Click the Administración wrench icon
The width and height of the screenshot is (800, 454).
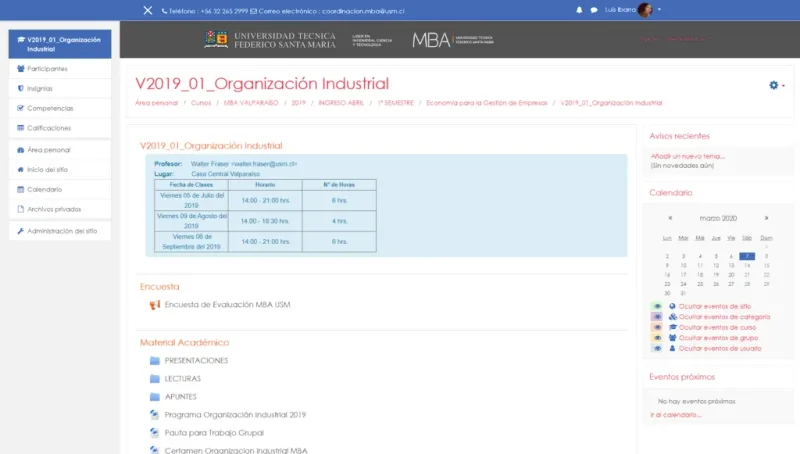click(x=20, y=231)
